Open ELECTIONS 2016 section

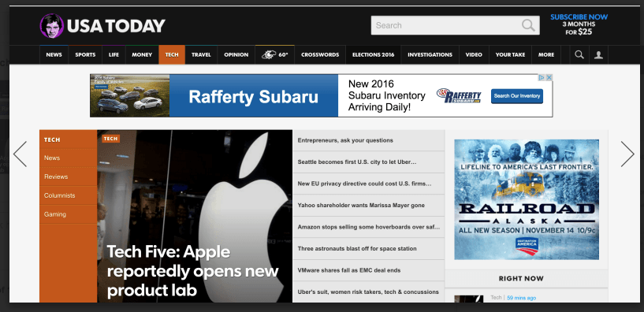(x=374, y=54)
